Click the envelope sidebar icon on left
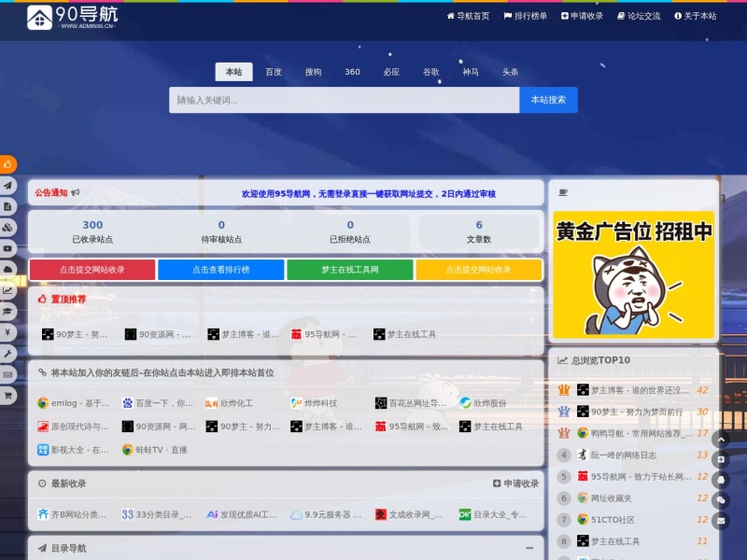This screenshot has height=560, width=747. point(7,374)
